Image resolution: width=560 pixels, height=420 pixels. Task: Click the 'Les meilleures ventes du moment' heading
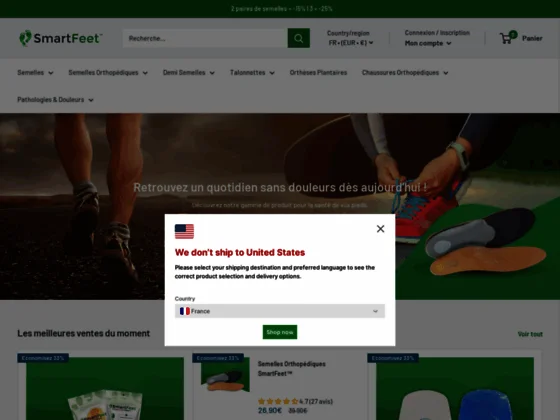point(84,333)
